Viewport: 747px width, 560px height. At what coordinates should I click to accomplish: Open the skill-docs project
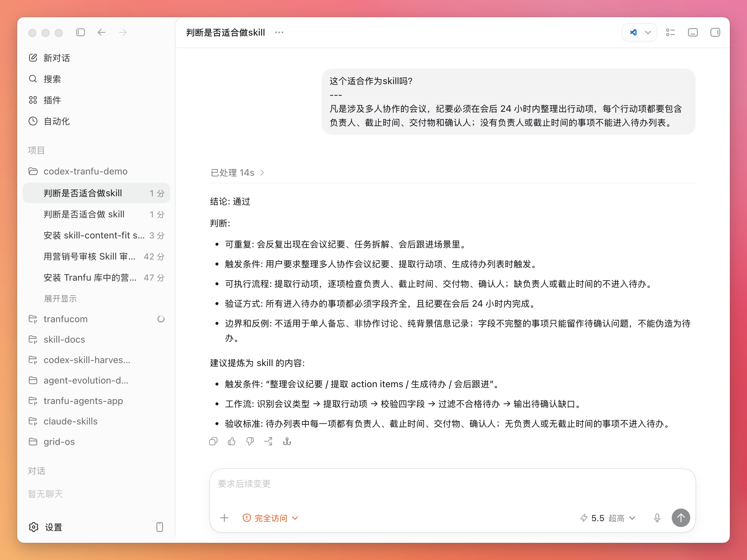tap(96, 340)
